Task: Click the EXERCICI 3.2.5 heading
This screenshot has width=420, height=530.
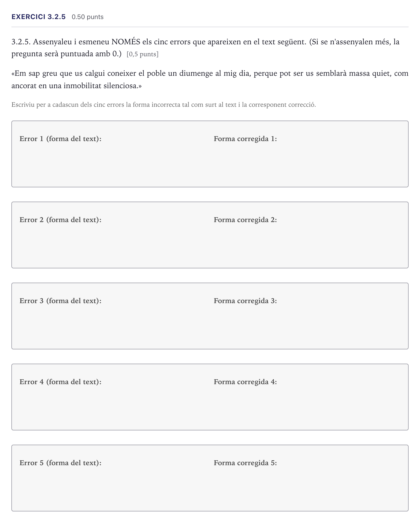Action: pos(39,17)
